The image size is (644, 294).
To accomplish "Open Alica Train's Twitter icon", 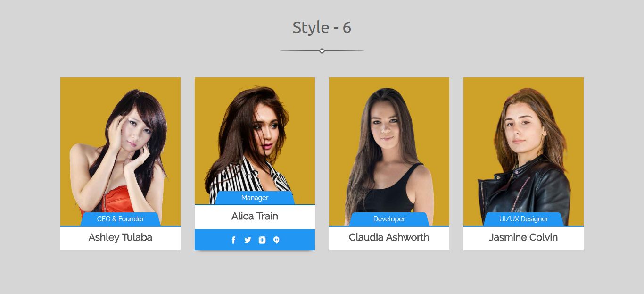I will click(x=248, y=240).
